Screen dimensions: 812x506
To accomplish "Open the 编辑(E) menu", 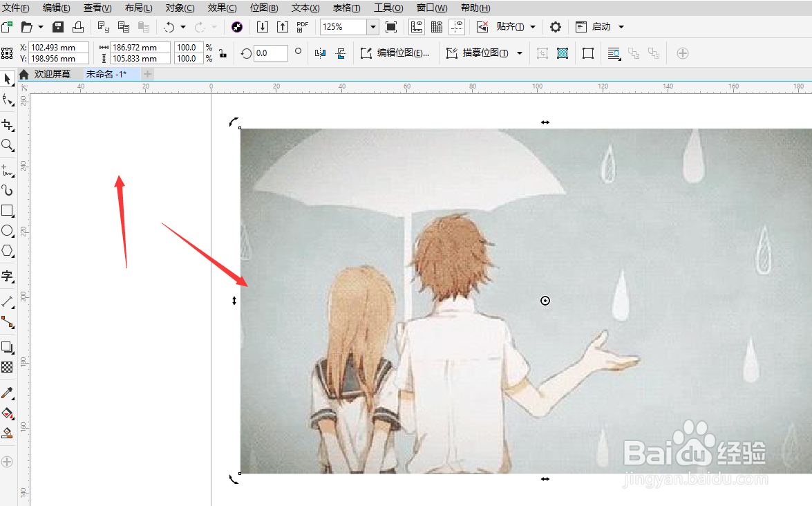I will (57, 8).
